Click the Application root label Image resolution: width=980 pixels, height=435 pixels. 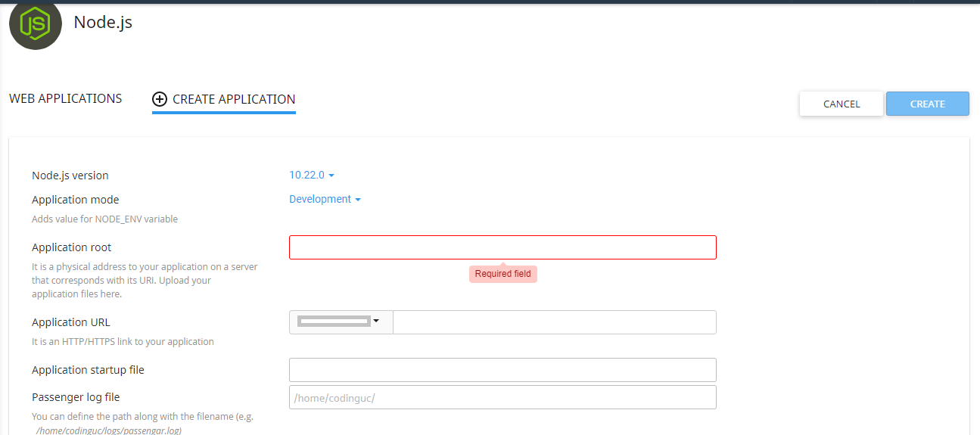tap(71, 247)
